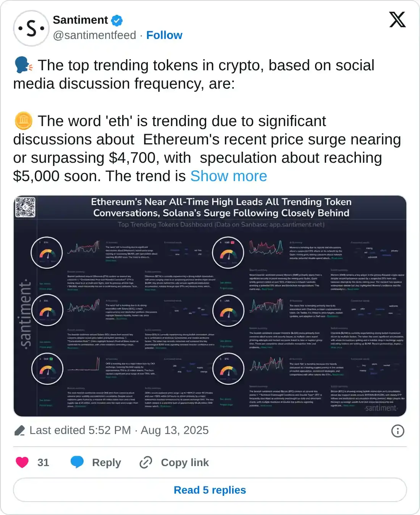This screenshot has height=515, width=420.
Task: Open the X logo
Action: tap(397, 19)
